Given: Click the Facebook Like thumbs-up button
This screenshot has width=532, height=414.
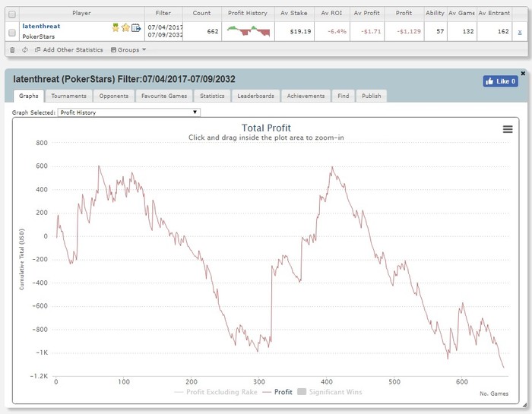Looking at the screenshot, I should tap(500, 81).
